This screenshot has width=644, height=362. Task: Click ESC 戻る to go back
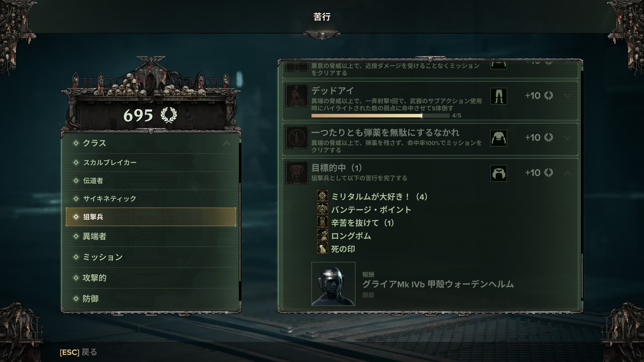pyautogui.click(x=78, y=352)
